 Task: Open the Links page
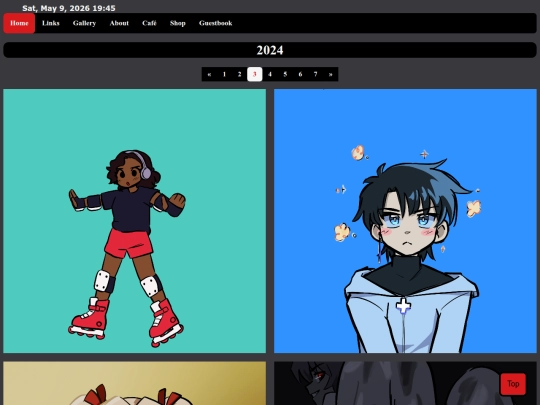(51, 23)
